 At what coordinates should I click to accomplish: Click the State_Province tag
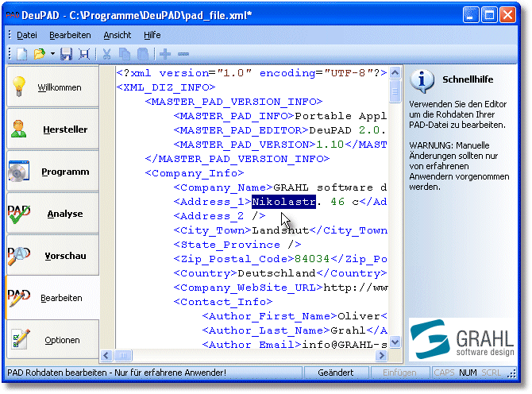coord(237,245)
